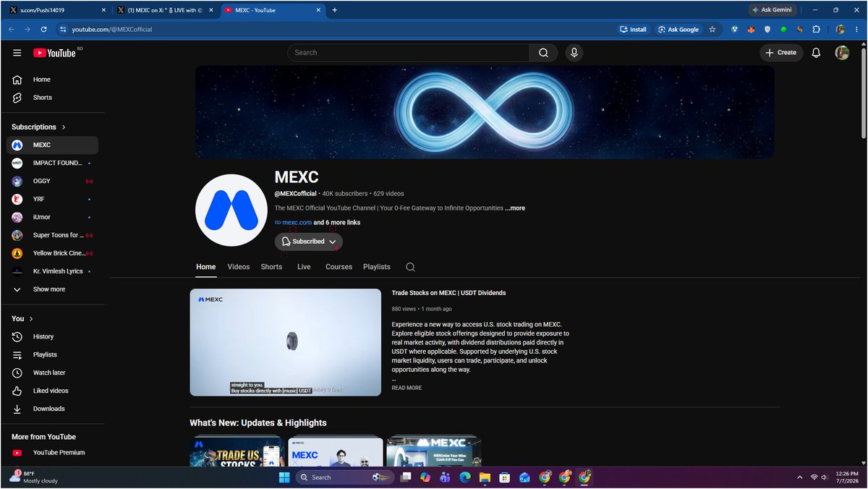Image resolution: width=868 pixels, height=489 pixels.
Task: Click Ask Gemini button
Action: [772, 10]
